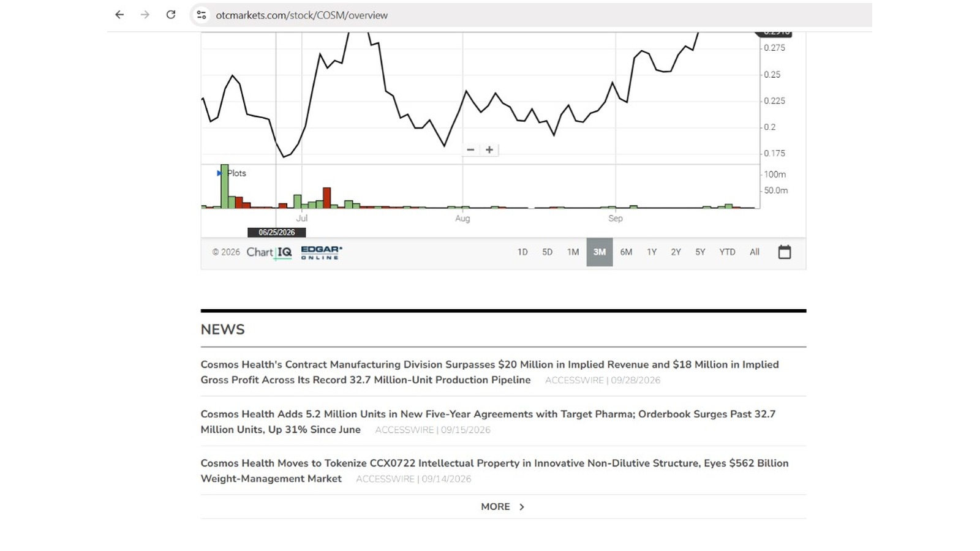
Task: Open the calendar date range picker
Action: [x=785, y=252]
